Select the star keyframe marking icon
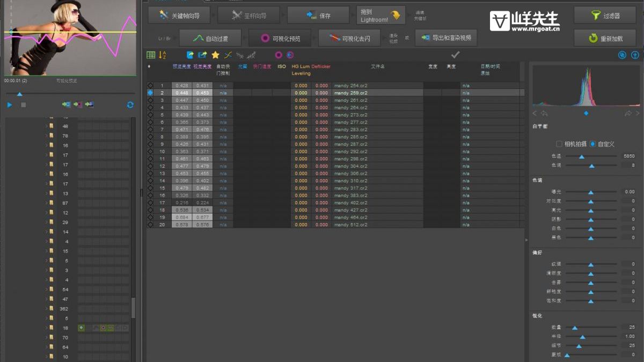Image resolution: width=644 pixels, height=362 pixels. 215,54
